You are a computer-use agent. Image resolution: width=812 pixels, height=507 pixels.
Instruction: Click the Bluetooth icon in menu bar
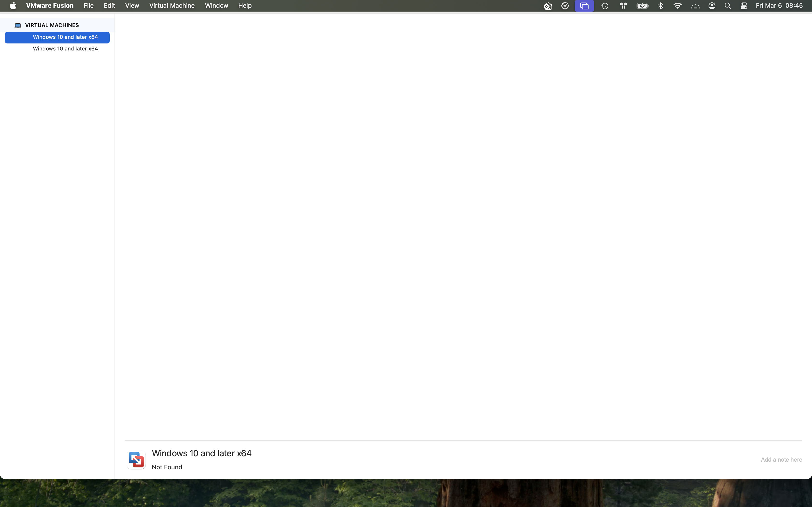(660, 6)
